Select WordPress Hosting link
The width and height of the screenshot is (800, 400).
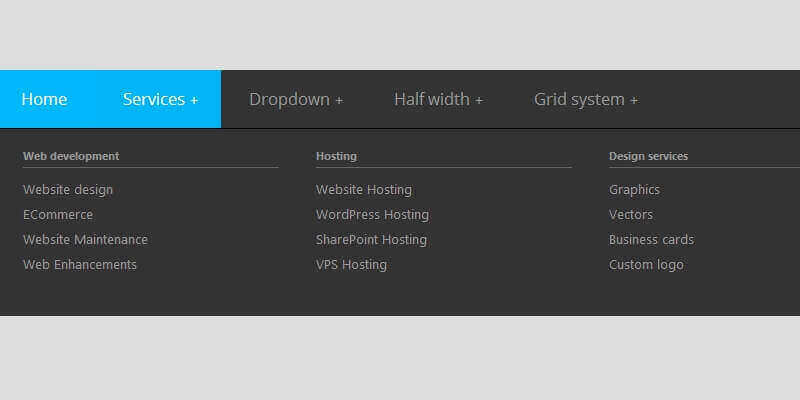(x=372, y=215)
